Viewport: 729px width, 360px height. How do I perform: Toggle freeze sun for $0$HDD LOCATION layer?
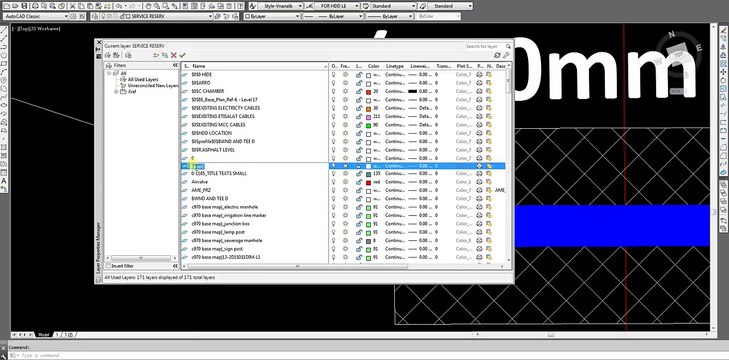tap(345, 133)
